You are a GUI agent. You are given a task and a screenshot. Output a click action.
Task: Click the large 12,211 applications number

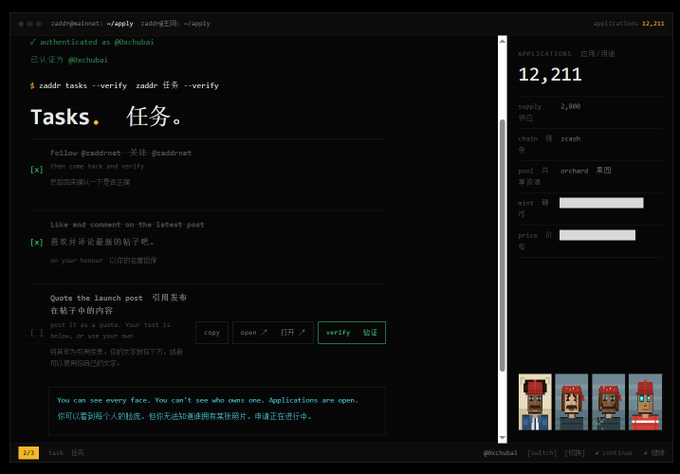[550, 75]
